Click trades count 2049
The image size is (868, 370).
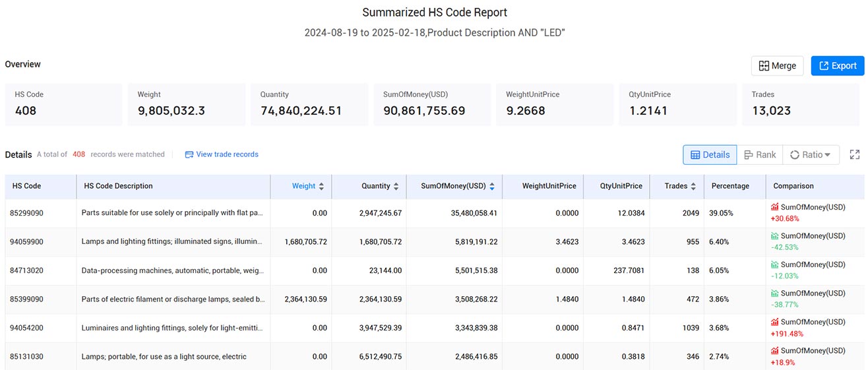pos(689,213)
